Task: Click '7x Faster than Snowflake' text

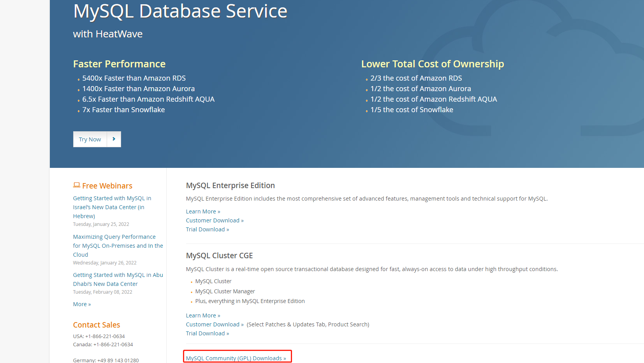Action: (x=123, y=110)
